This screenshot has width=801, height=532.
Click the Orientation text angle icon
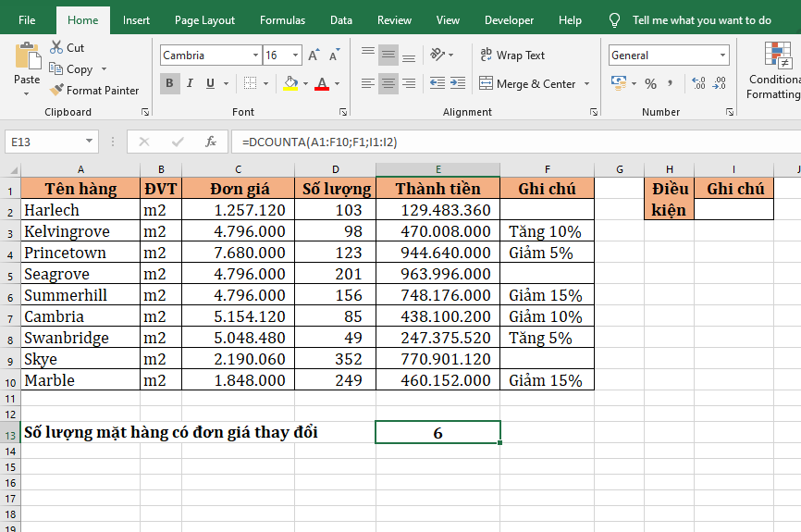(x=438, y=56)
